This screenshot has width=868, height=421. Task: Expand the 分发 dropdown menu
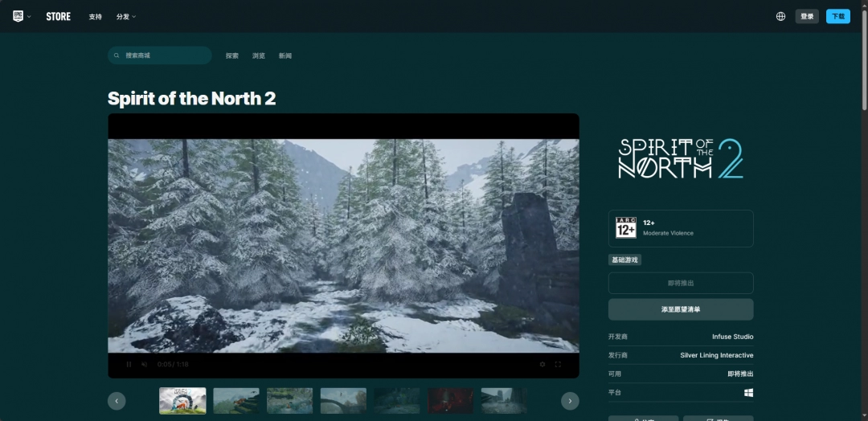click(x=126, y=16)
